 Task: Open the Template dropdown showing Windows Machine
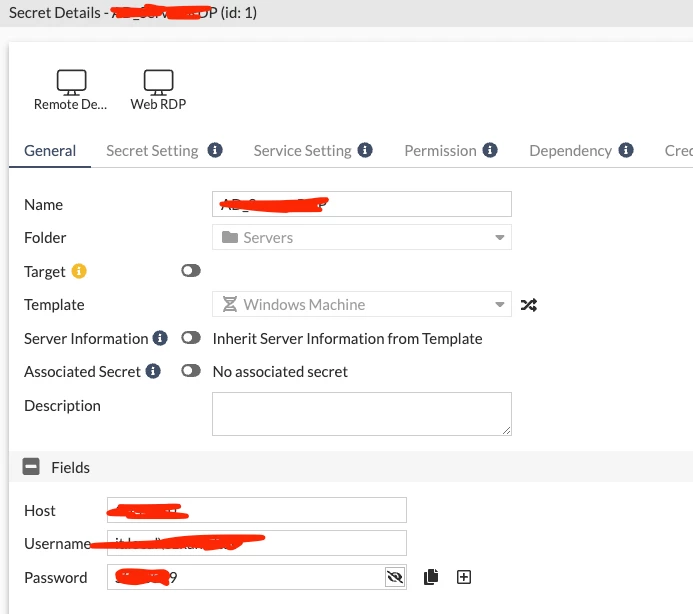[362, 304]
